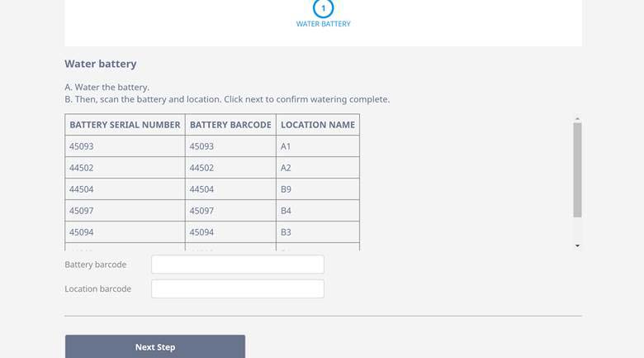Click serial number 44504 in first column

(x=82, y=189)
